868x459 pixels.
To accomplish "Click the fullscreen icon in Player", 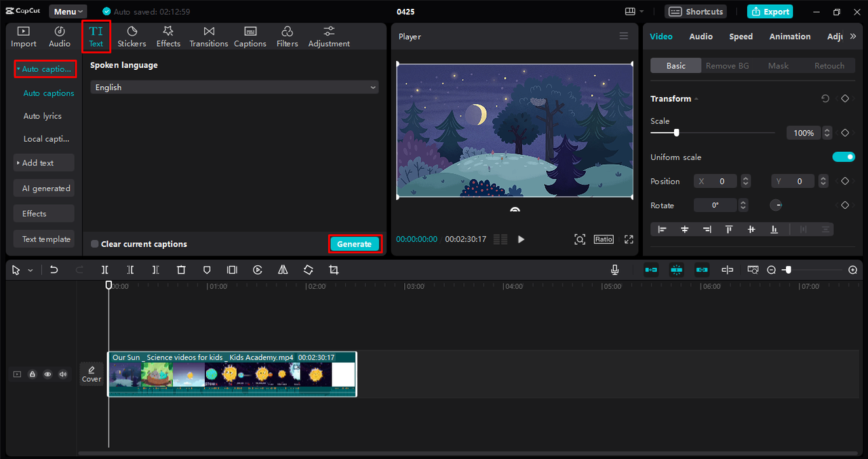I will click(x=629, y=239).
